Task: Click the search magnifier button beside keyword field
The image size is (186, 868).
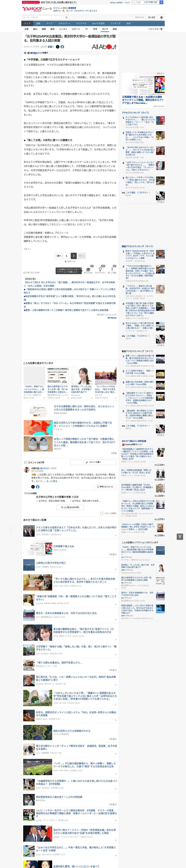Action: [66, 18]
